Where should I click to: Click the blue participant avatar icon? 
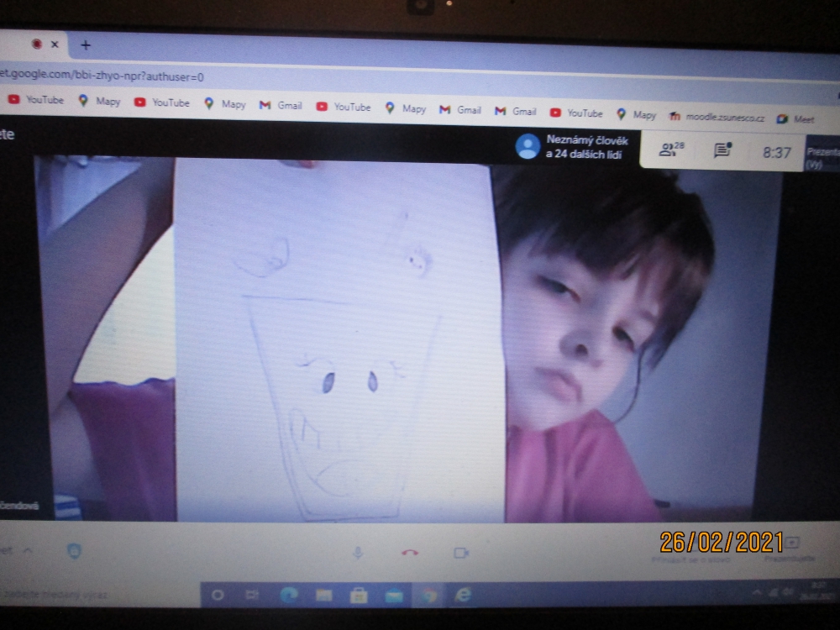coord(528,145)
